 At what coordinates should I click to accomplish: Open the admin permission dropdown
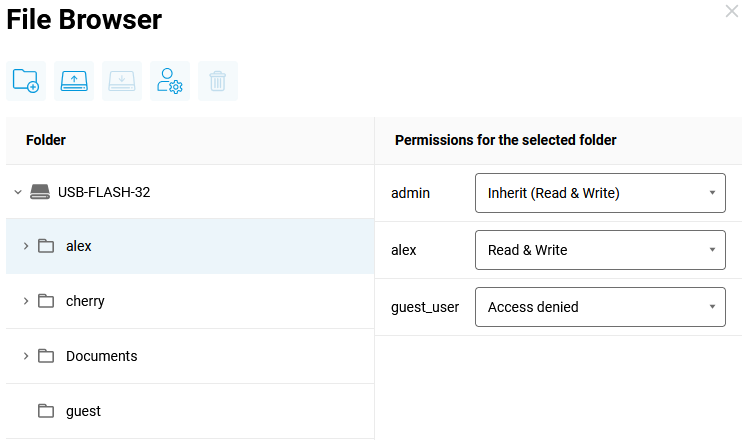pos(600,193)
